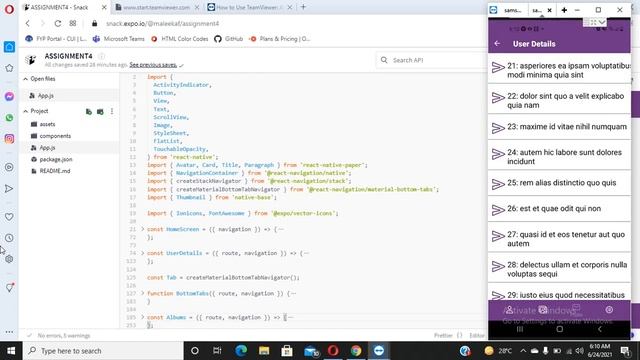Click send icon on item 26
Image resolution: width=640 pixels, height=360 pixels.
click(498, 210)
